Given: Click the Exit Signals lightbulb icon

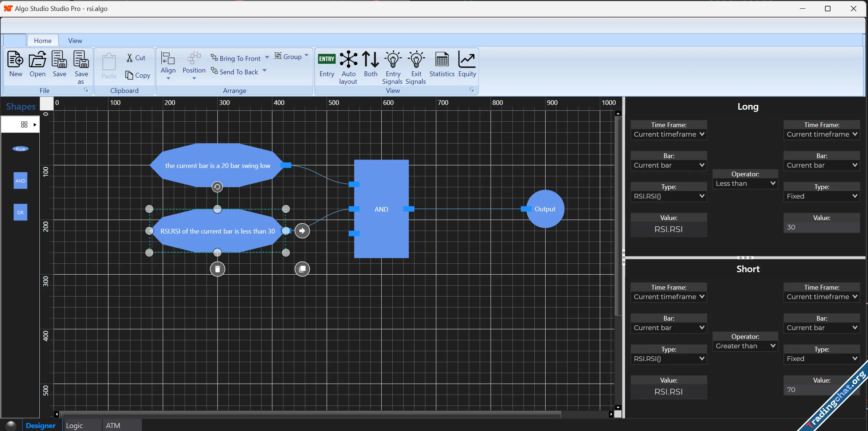Looking at the screenshot, I should [416, 60].
